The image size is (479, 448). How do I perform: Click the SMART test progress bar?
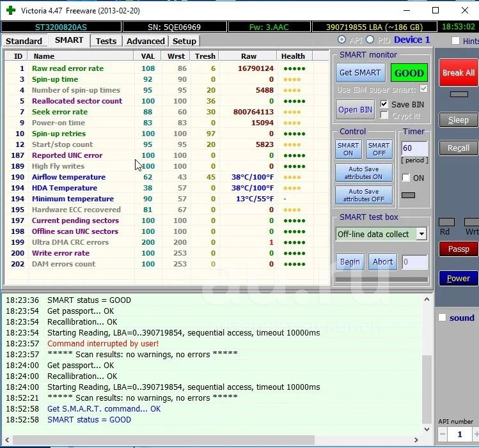pos(382,279)
